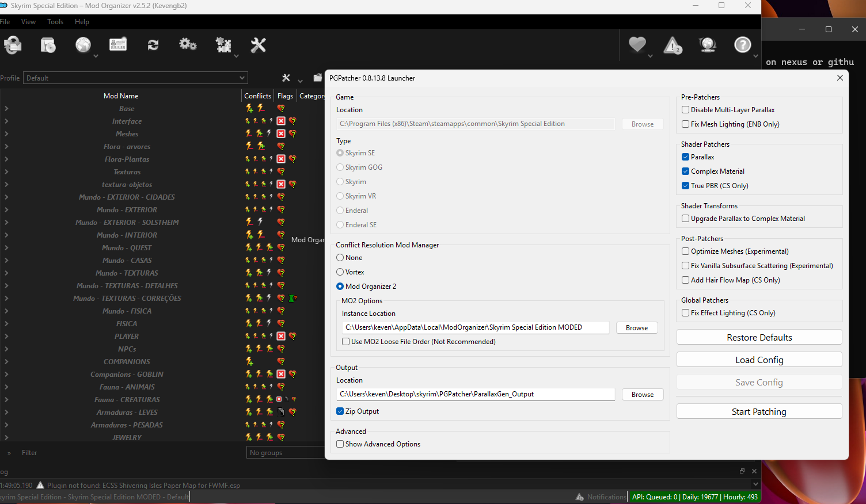Open the Executables gears icon
This screenshot has width=866, height=504.
pyautogui.click(x=188, y=44)
